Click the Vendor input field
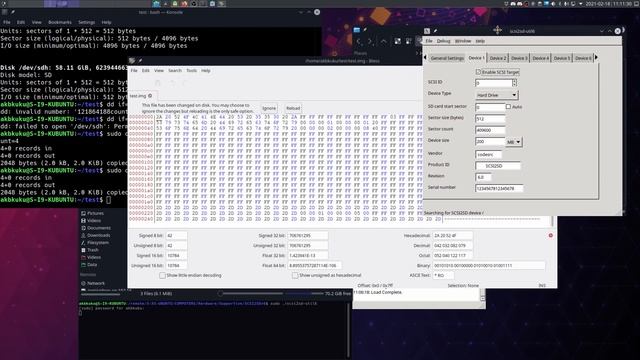Viewport: 640px width, 360px height. tap(489, 154)
